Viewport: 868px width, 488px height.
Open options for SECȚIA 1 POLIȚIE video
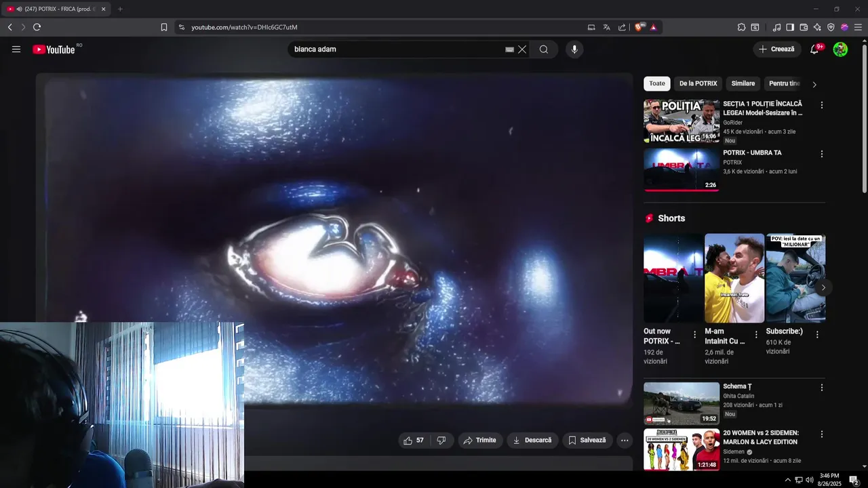click(x=821, y=105)
